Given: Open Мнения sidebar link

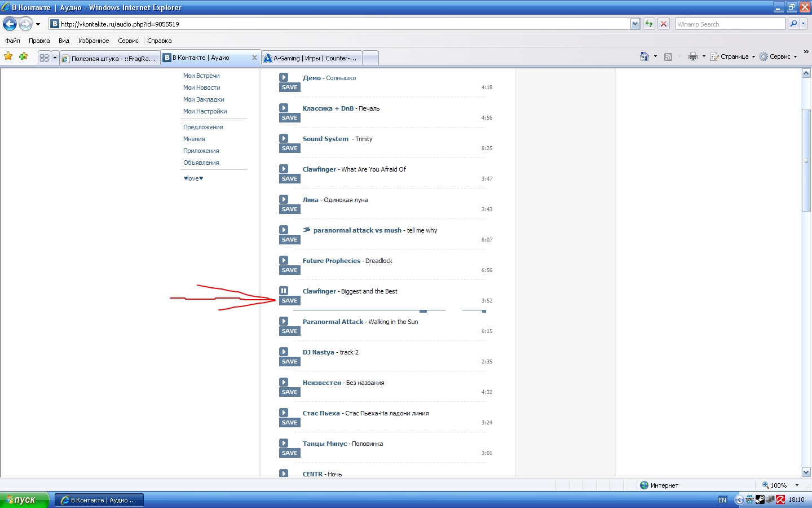Looking at the screenshot, I should pyautogui.click(x=194, y=139).
